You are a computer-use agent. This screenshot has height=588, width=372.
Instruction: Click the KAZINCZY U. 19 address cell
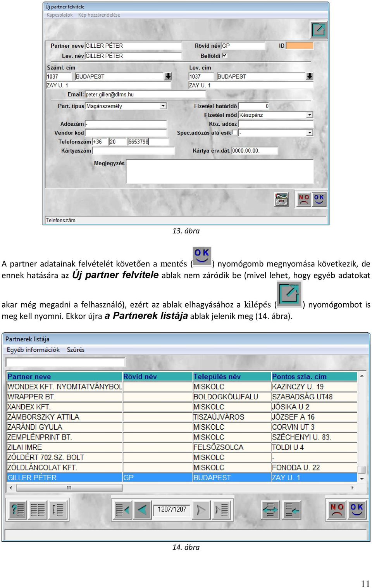[x=314, y=387]
